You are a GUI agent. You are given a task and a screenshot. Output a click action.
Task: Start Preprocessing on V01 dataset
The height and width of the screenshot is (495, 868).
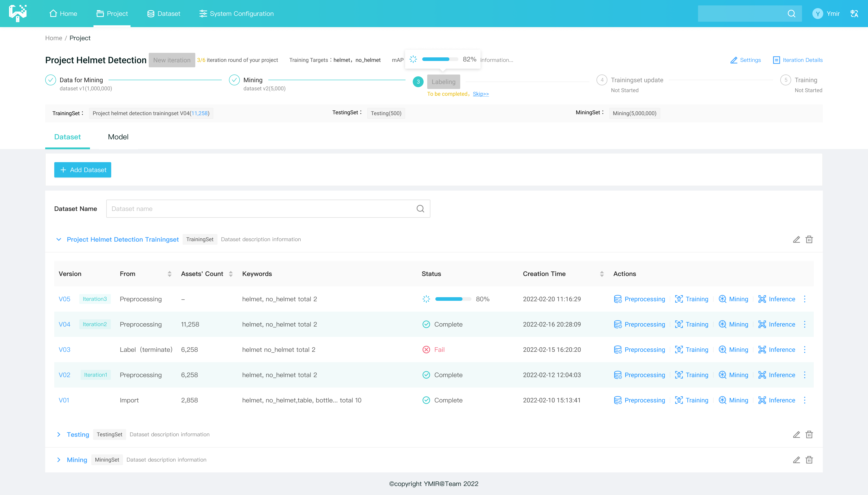[639, 400]
